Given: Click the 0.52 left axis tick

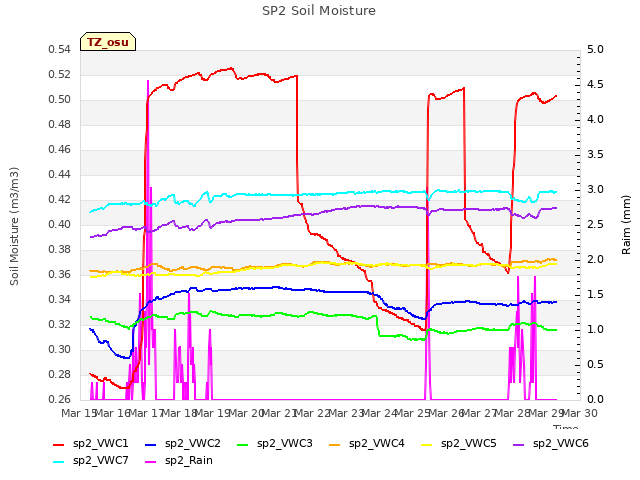Looking at the screenshot, I should coord(60,75).
